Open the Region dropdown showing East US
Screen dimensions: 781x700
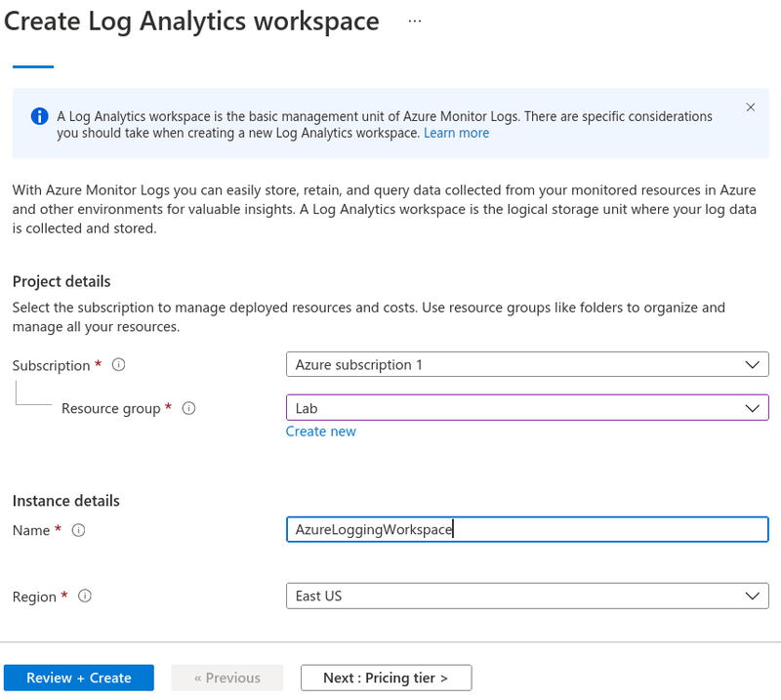(x=527, y=596)
